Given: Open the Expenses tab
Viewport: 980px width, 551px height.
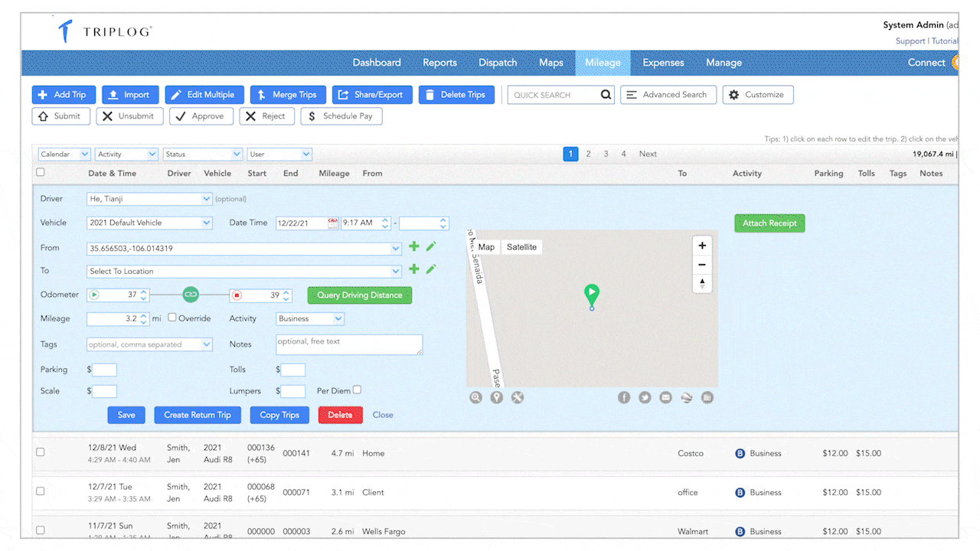Looking at the screenshot, I should [x=663, y=63].
